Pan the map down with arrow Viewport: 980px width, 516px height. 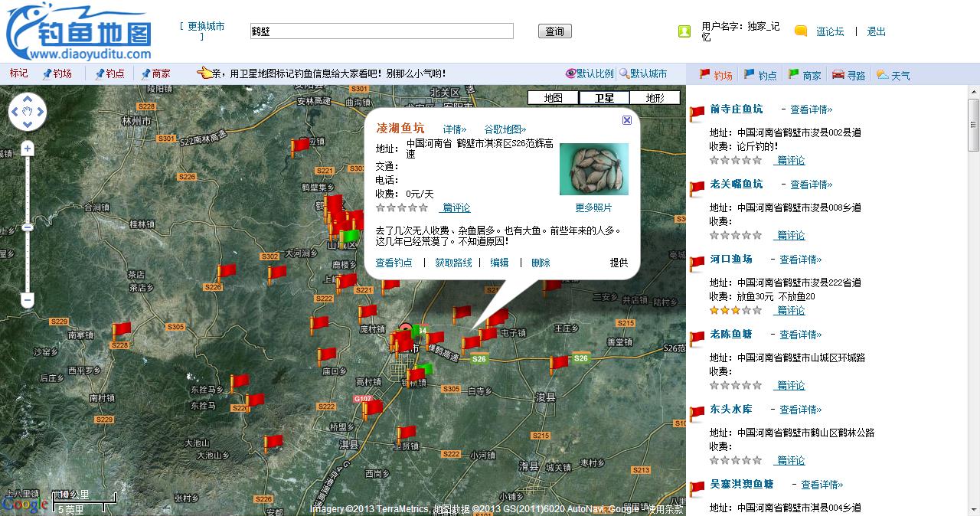pos(28,125)
